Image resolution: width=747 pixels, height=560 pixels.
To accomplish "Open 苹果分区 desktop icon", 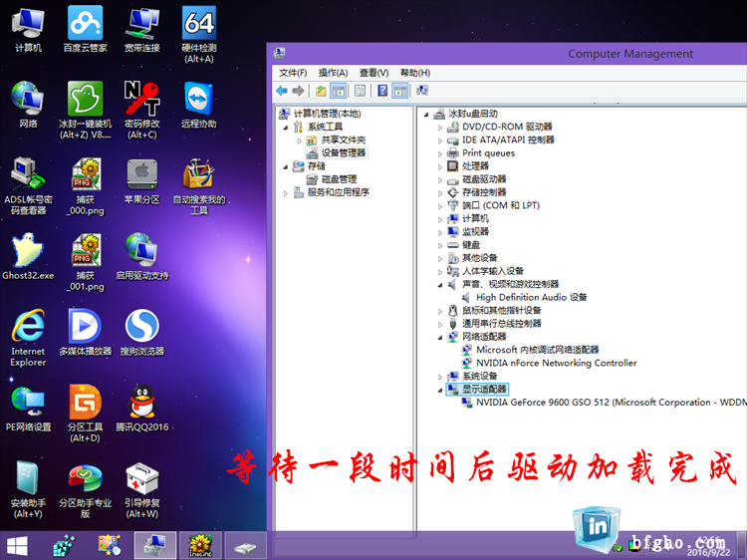I will [x=142, y=180].
